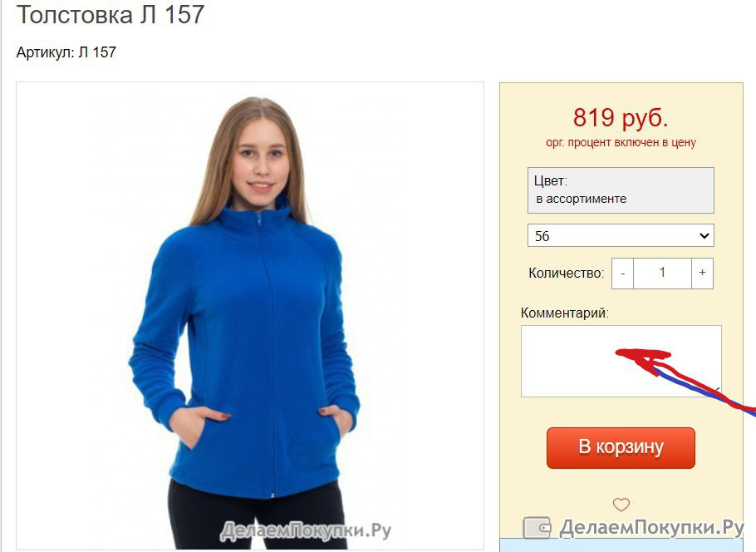Focus the quantity field showing 1
This screenshot has height=552, width=756.
coord(662,274)
